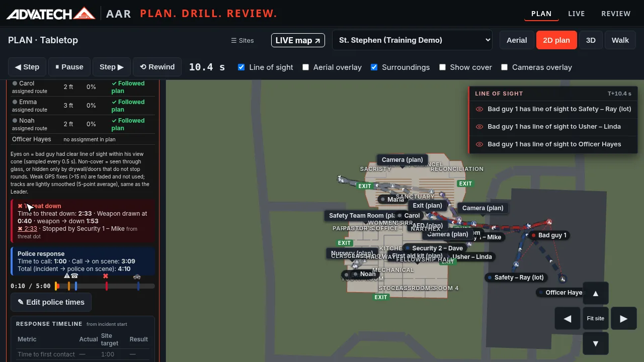Switch to the REVIEW tab
The image size is (644, 362).
pos(616,14)
